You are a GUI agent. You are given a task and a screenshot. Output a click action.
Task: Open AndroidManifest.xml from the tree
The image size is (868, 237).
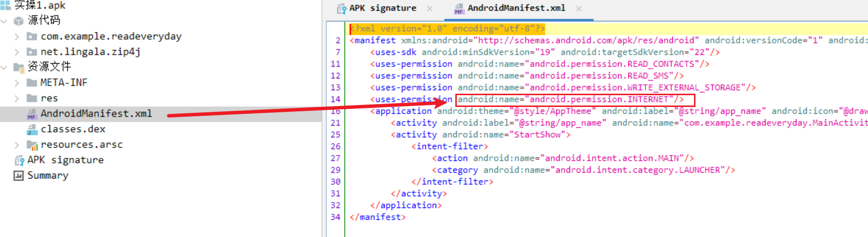point(96,113)
